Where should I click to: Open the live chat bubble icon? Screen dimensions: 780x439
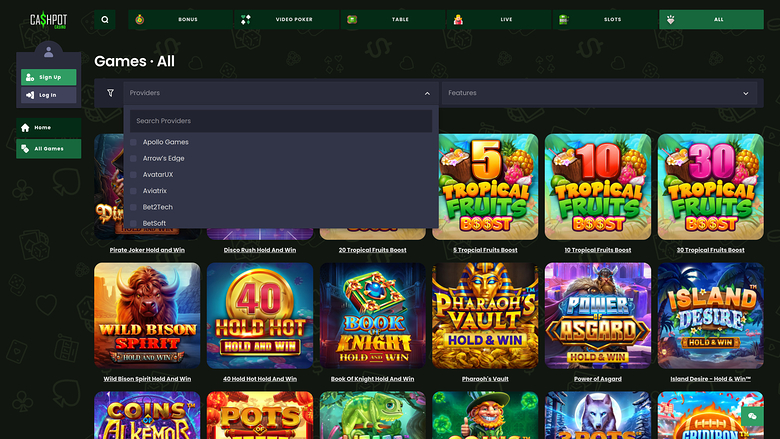pos(752,416)
